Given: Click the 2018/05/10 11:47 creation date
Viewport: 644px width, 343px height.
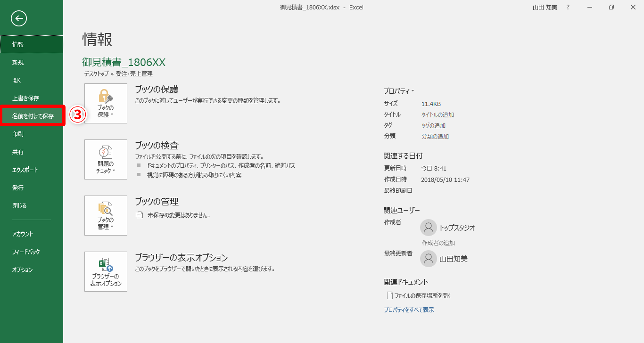Looking at the screenshot, I should (445, 180).
